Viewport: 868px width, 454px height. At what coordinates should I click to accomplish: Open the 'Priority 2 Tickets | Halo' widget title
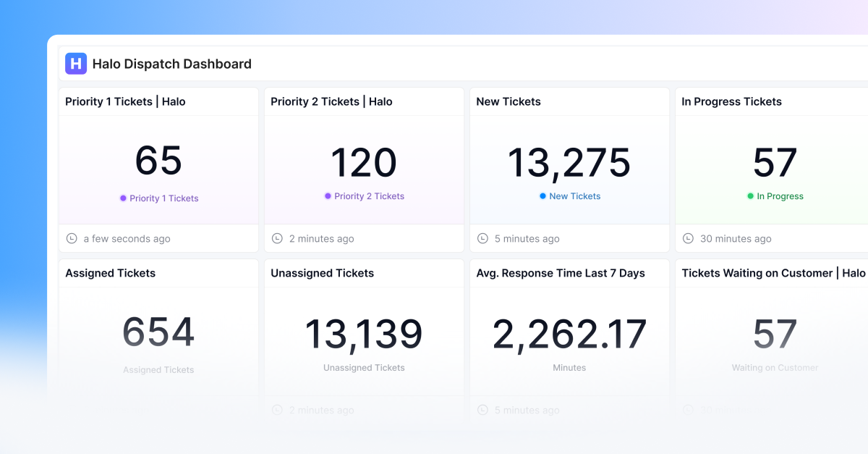(x=331, y=101)
